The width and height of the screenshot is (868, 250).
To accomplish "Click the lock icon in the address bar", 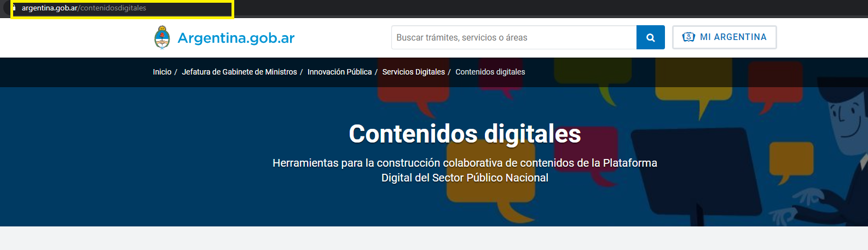I will 14,8.
